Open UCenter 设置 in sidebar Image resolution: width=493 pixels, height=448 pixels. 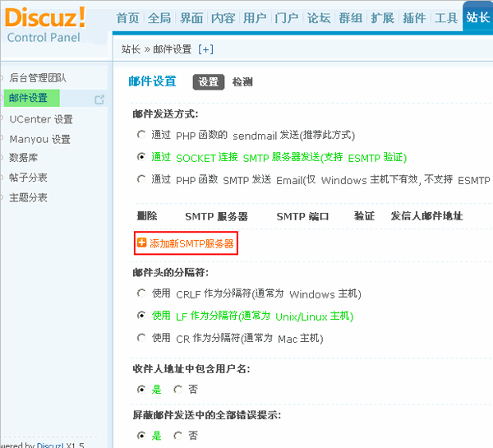[x=41, y=119]
